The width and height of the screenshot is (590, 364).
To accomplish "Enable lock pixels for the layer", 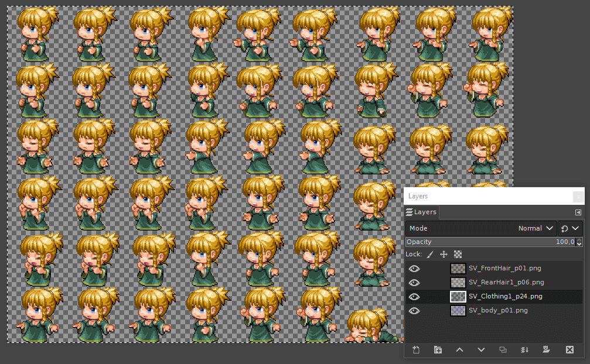I will coord(431,254).
